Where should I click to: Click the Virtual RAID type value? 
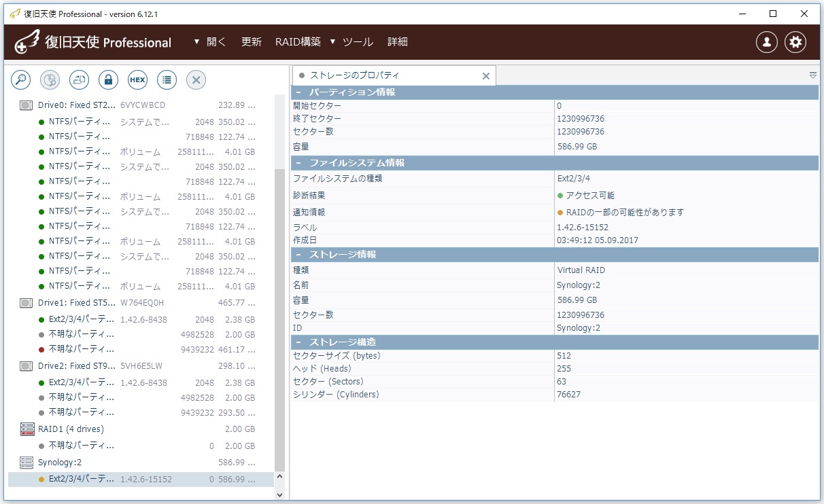[x=581, y=270]
